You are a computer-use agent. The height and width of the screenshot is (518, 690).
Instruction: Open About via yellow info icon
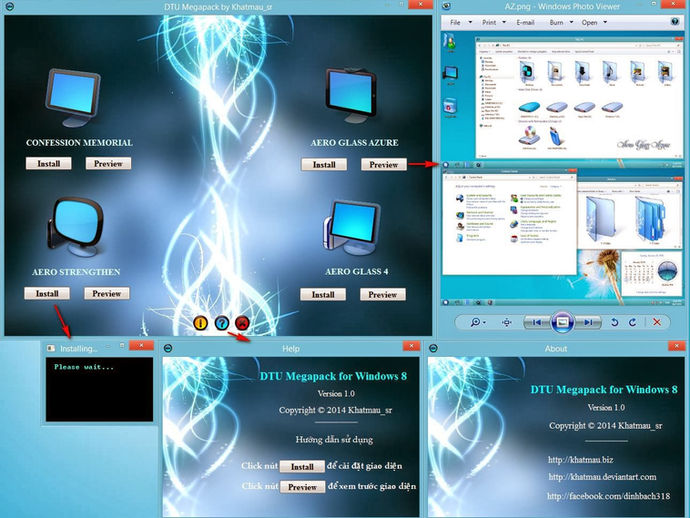tap(201, 323)
